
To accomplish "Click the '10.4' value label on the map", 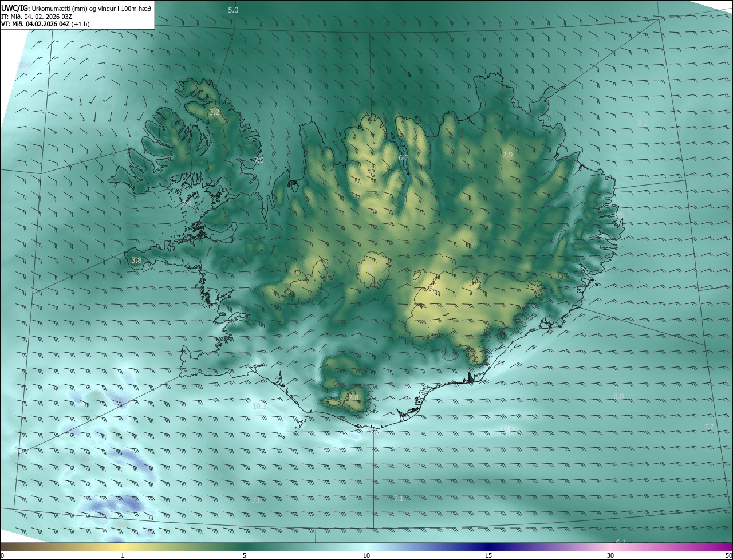I will click(x=23, y=66).
